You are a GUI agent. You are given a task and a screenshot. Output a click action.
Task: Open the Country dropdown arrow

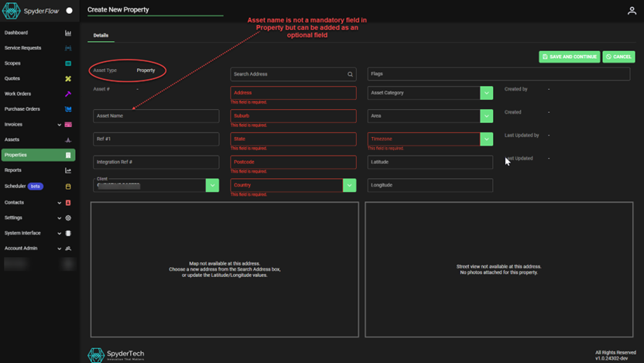click(x=350, y=186)
